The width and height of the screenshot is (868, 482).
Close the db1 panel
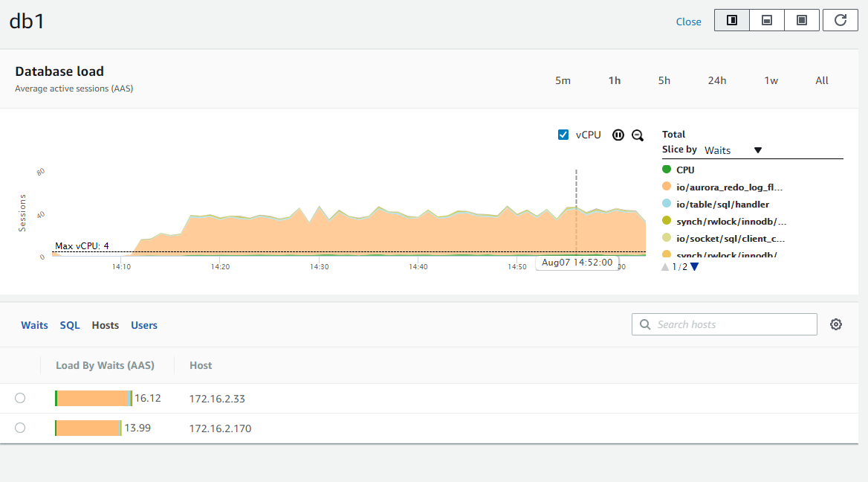[689, 22]
